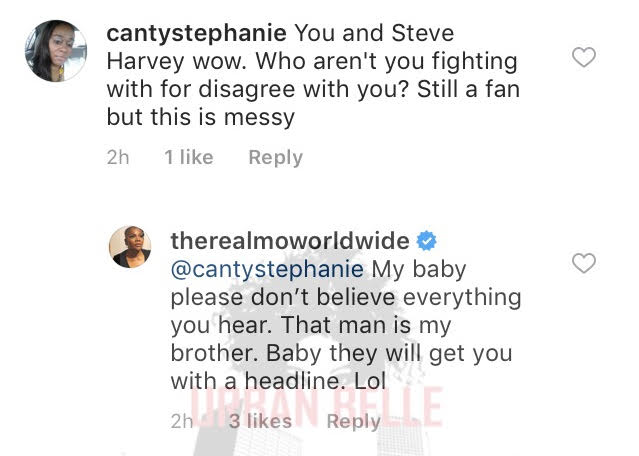Follow the @cantystephanie mention link
This screenshot has height=456, width=639.
(267, 269)
